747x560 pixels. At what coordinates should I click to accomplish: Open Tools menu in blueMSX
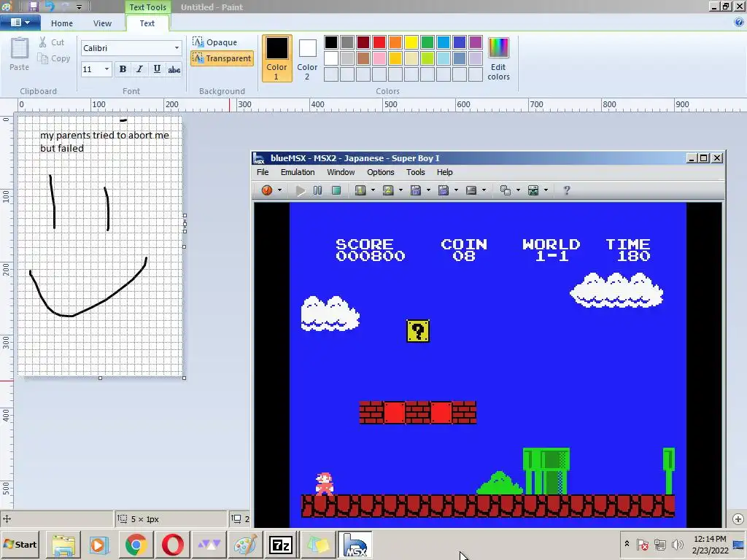tap(415, 172)
